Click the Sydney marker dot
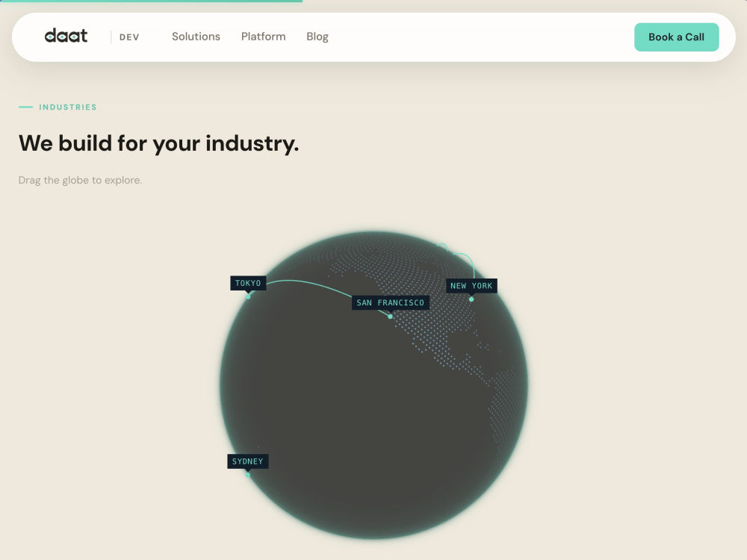Viewport: 747px width, 560px height. 248,474
